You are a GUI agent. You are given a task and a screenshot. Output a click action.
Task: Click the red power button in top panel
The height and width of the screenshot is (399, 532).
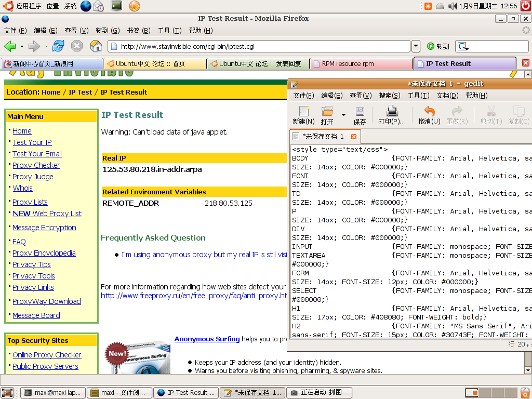(526, 6)
